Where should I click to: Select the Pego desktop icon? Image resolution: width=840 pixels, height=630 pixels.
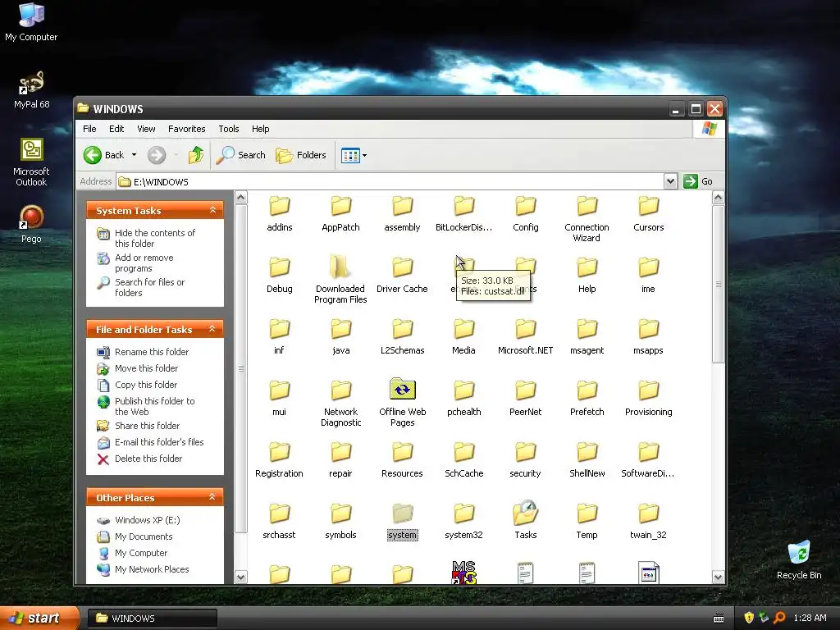pos(32,225)
